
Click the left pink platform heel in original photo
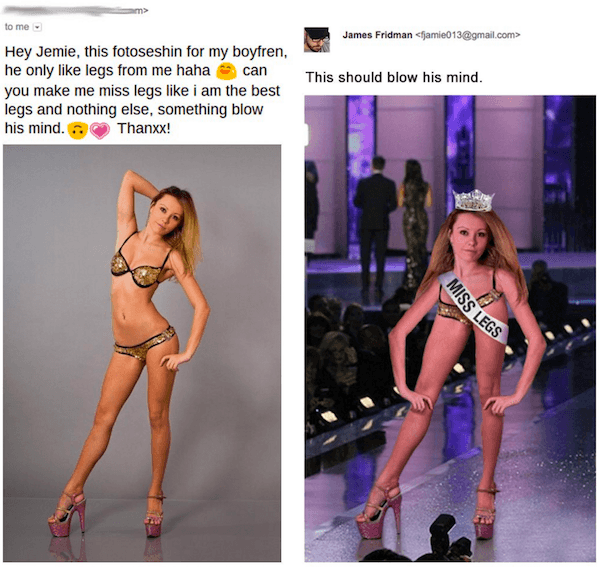pyautogui.click(x=67, y=514)
